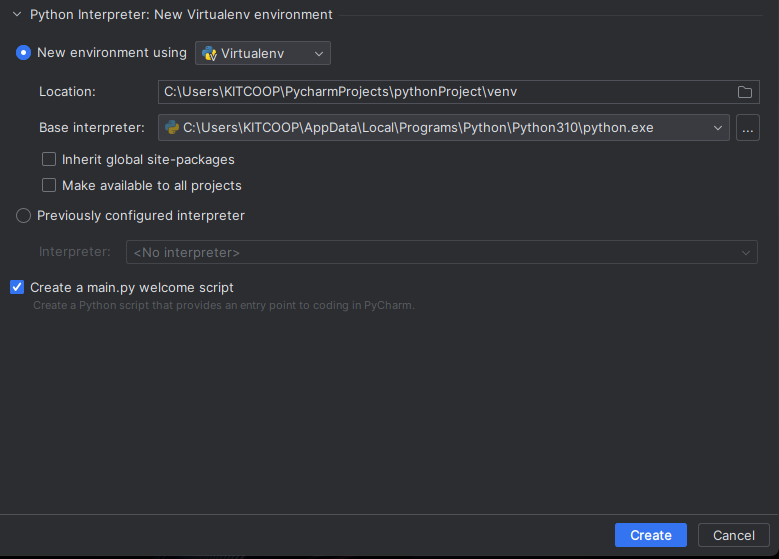Click the folder browse icon in Location field

pyautogui.click(x=744, y=92)
